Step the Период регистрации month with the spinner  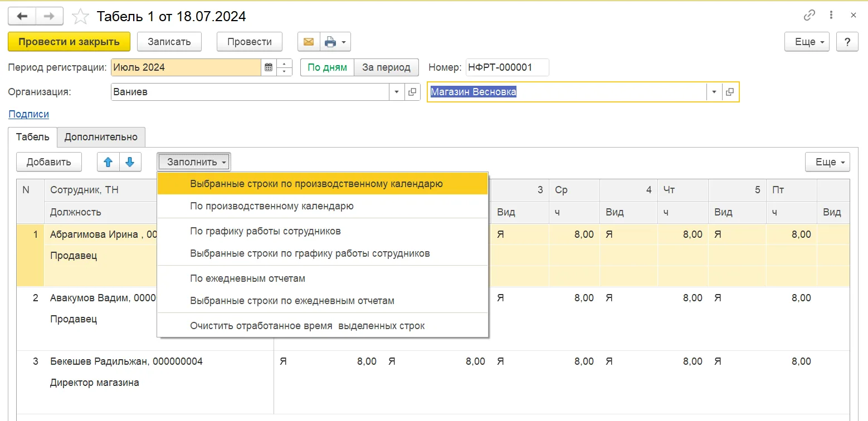coord(285,67)
